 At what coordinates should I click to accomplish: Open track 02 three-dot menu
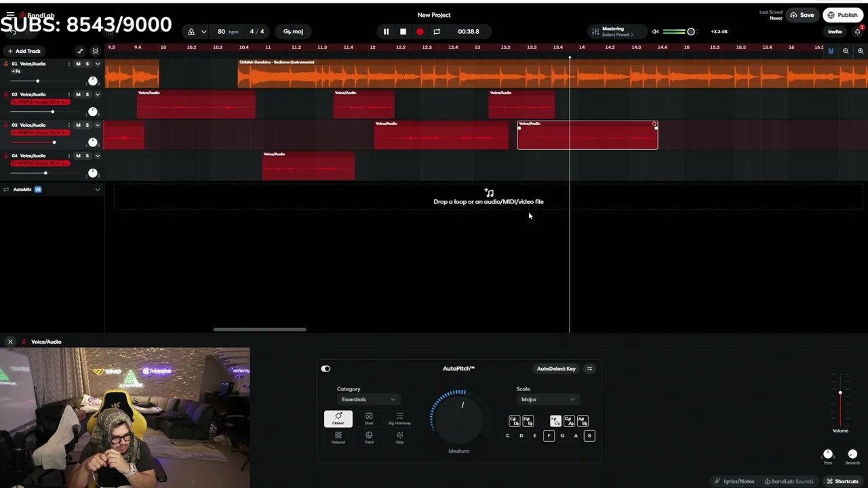pos(69,94)
